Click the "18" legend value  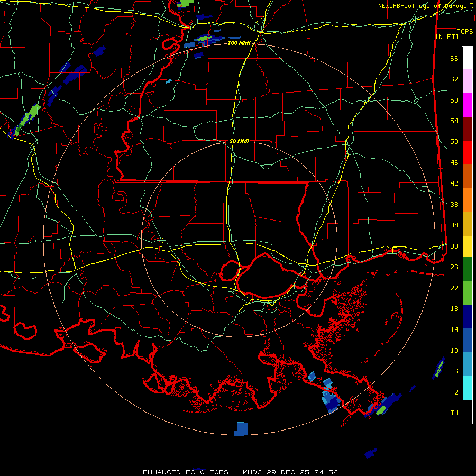coord(454,309)
